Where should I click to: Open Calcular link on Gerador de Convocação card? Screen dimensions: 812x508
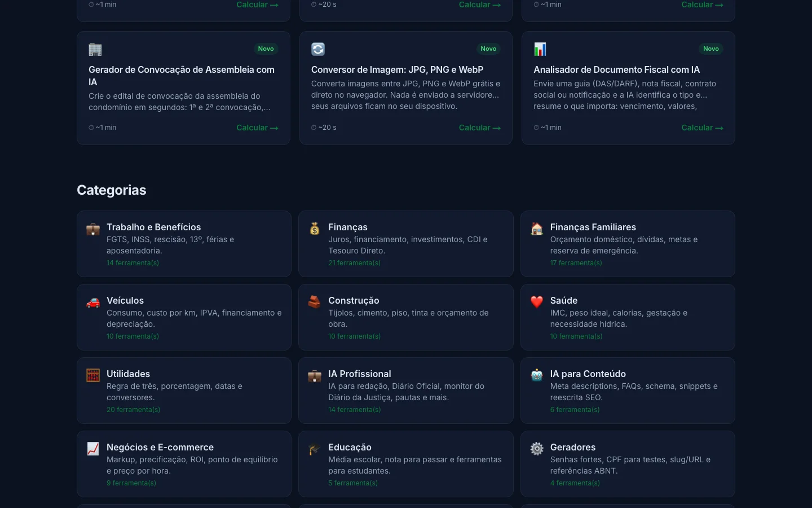[257, 128]
